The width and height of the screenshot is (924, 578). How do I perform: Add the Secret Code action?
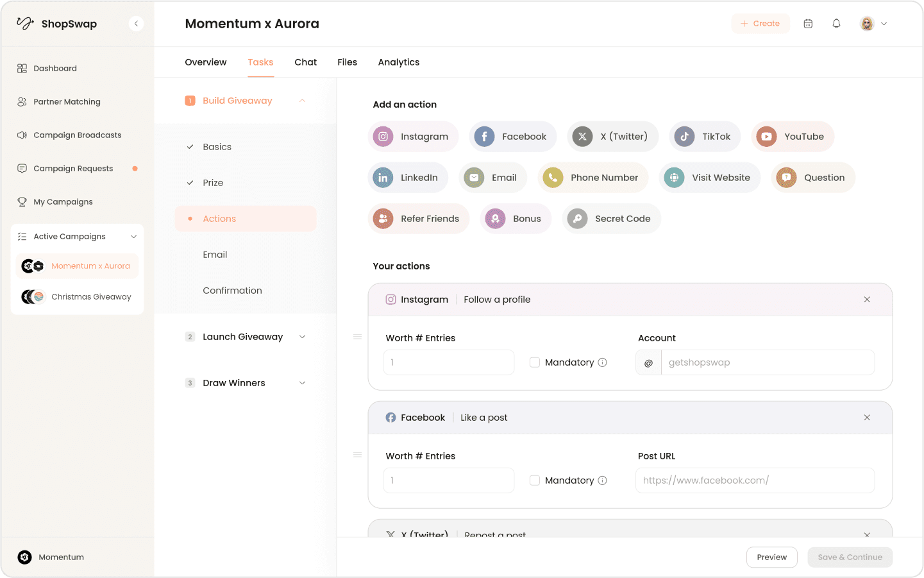[611, 219]
